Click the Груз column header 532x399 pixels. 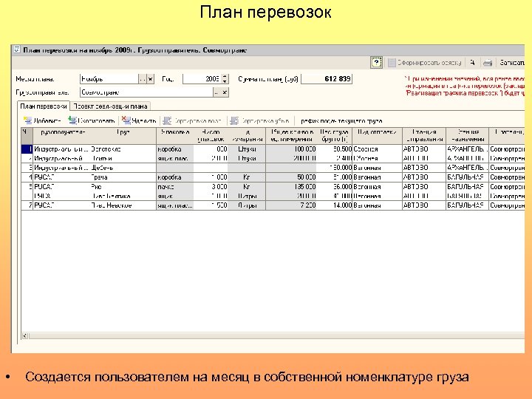123,135
